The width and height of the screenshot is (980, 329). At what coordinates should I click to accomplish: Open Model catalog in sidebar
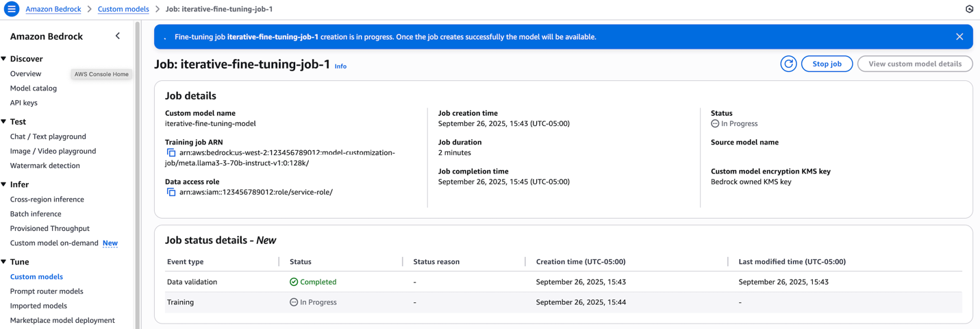click(34, 88)
